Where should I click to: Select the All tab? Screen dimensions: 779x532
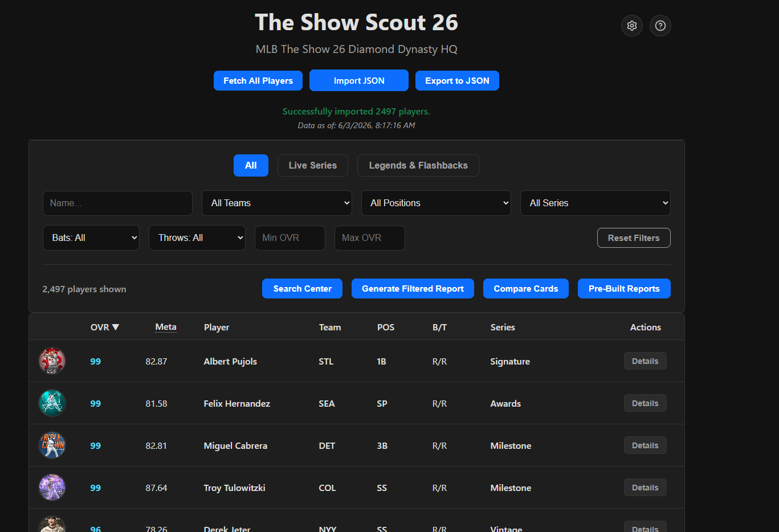251,165
